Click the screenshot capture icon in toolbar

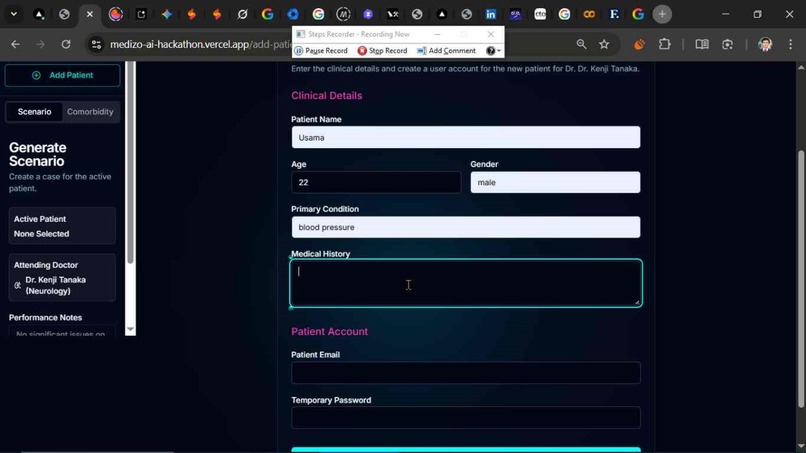click(727, 44)
